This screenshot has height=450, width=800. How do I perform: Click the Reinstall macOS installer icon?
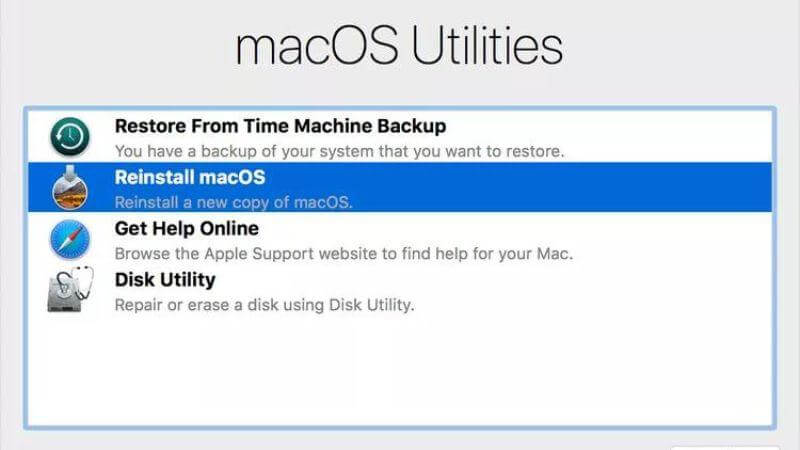tap(70, 188)
